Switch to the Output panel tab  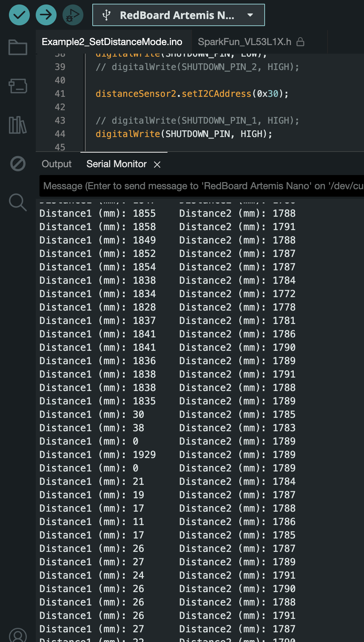[57, 164]
